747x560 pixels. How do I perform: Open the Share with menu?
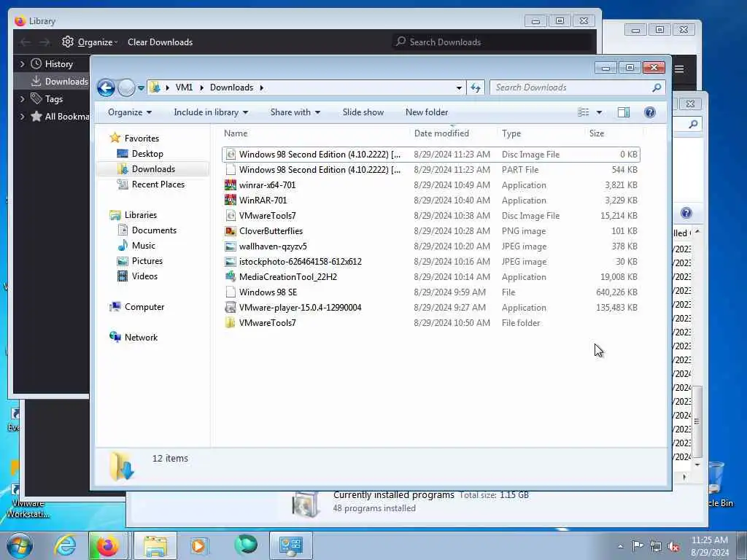pyautogui.click(x=295, y=112)
